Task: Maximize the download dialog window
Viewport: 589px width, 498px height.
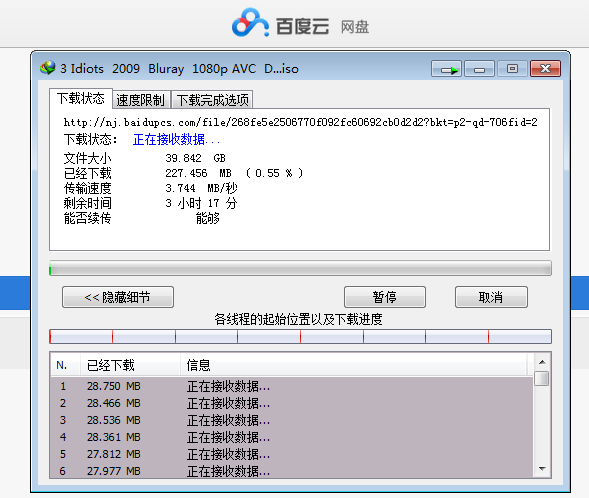Action: click(x=512, y=69)
